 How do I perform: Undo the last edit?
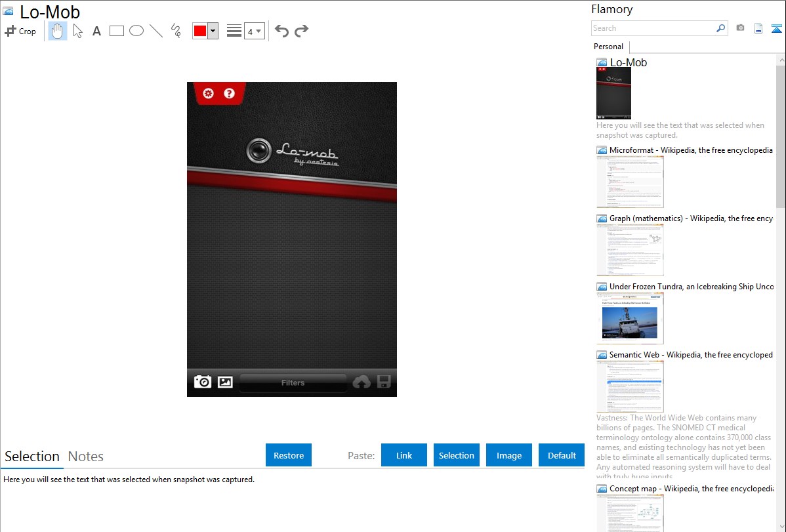[281, 31]
